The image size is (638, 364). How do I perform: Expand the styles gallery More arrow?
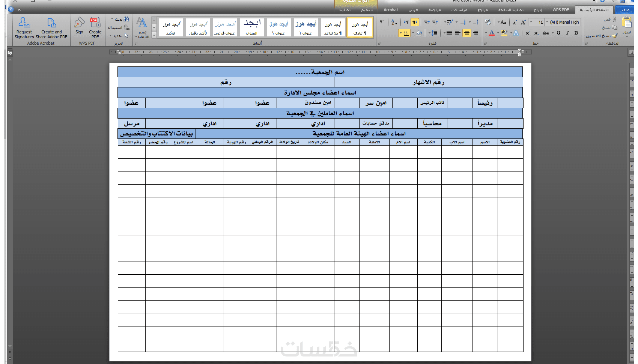pos(154,35)
